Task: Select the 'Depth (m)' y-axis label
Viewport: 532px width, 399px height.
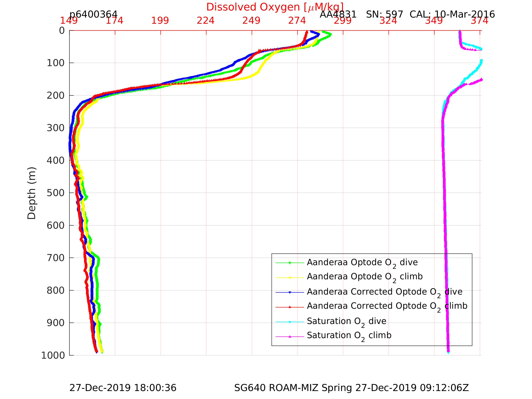Action: [x=31, y=193]
